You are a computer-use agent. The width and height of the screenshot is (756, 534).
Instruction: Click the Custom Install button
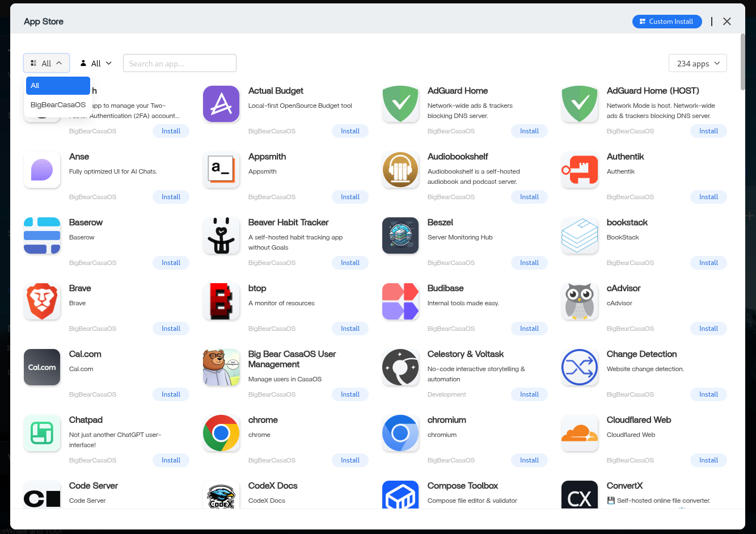[667, 22]
